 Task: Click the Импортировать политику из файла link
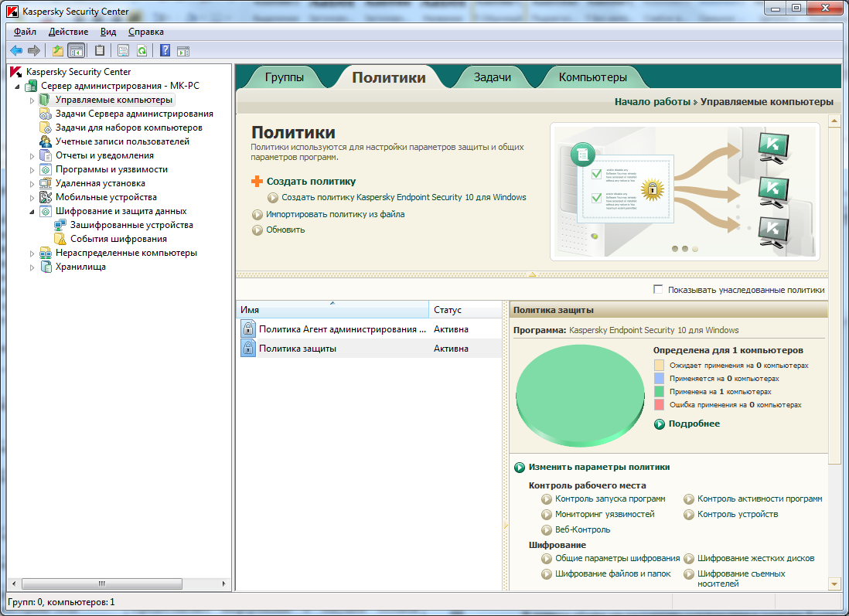[x=335, y=214]
